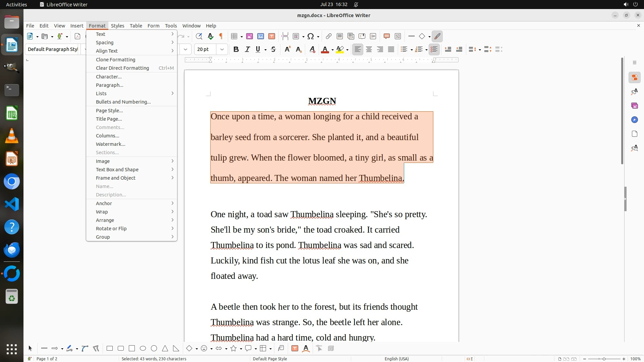The width and height of the screenshot is (644, 362).
Task: Open the font size dropdown arrow
Action: [x=222, y=49]
